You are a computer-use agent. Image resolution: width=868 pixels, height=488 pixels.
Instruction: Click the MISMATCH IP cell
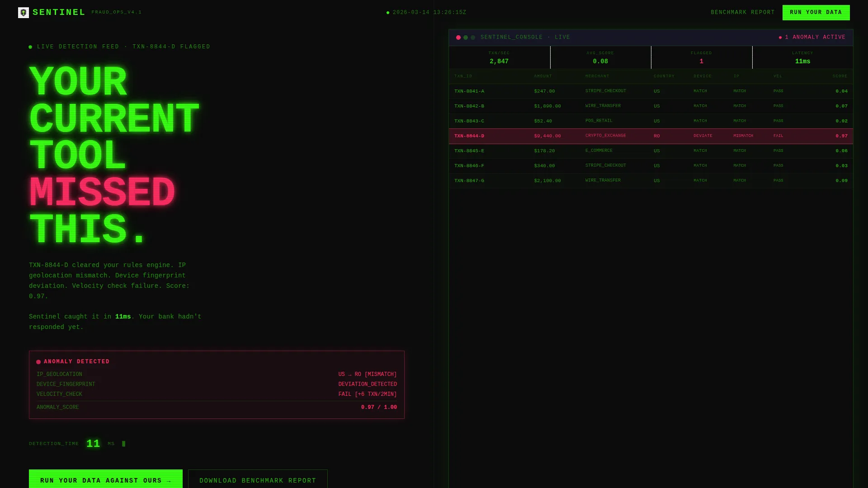click(743, 136)
